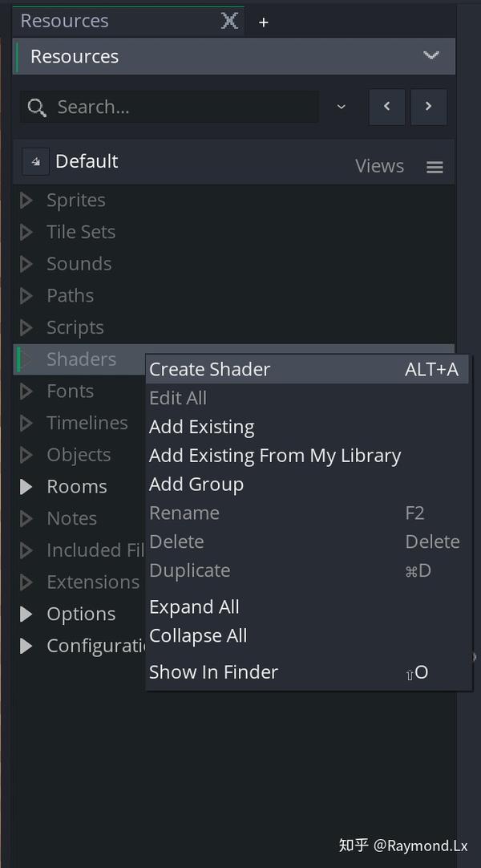Image resolution: width=481 pixels, height=868 pixels.
Task: Click the Resources header dropdown chevron
Action: pos(431,56)
